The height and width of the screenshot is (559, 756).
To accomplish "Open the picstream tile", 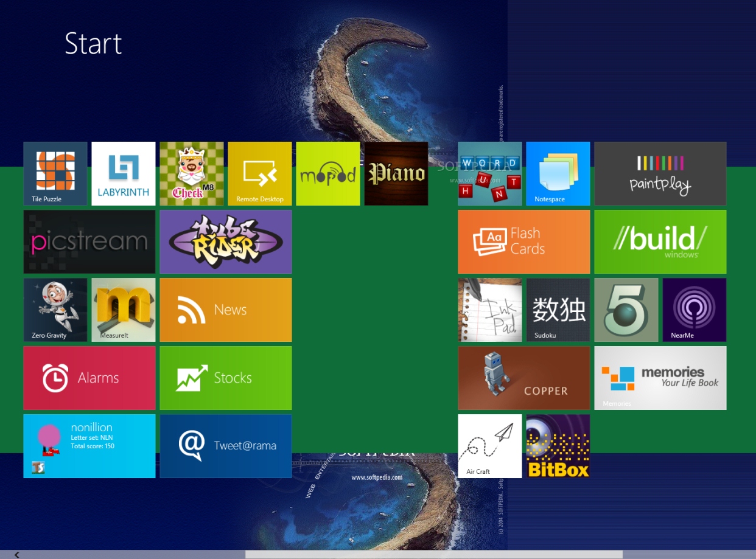I will pyautogui.click(x=89, y=241).
